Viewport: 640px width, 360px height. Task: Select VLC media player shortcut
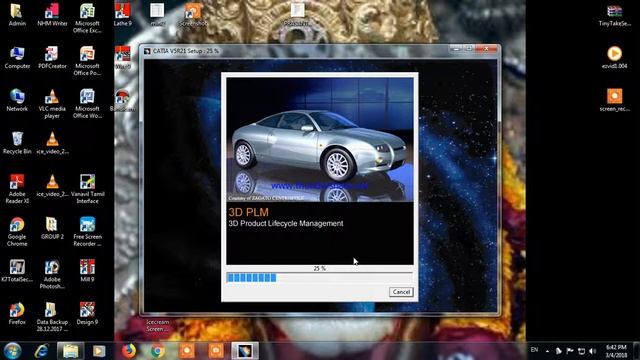[52, 104]
